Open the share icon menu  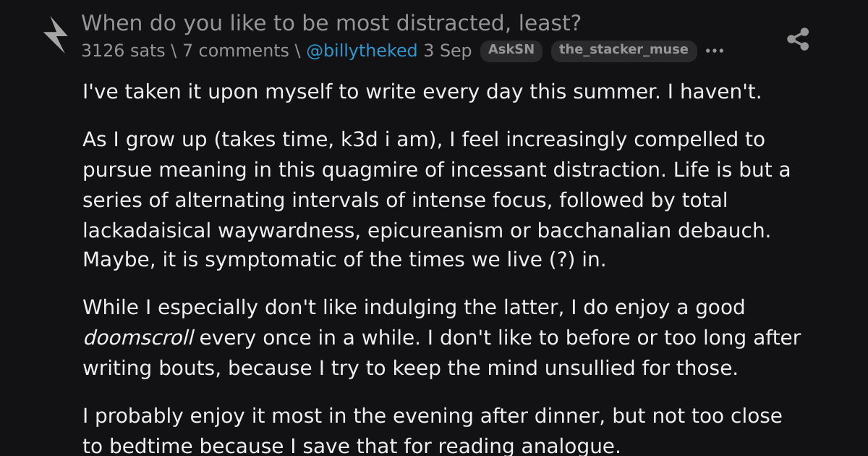(798, 39)
